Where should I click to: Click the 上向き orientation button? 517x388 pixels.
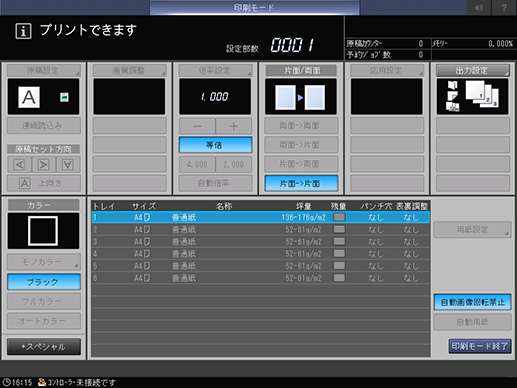(x=44, y=183)
